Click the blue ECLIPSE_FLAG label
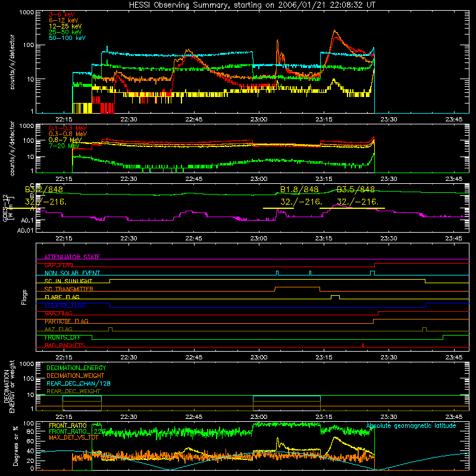Viewport: 476px width, 476px height. tap(65, 305)
